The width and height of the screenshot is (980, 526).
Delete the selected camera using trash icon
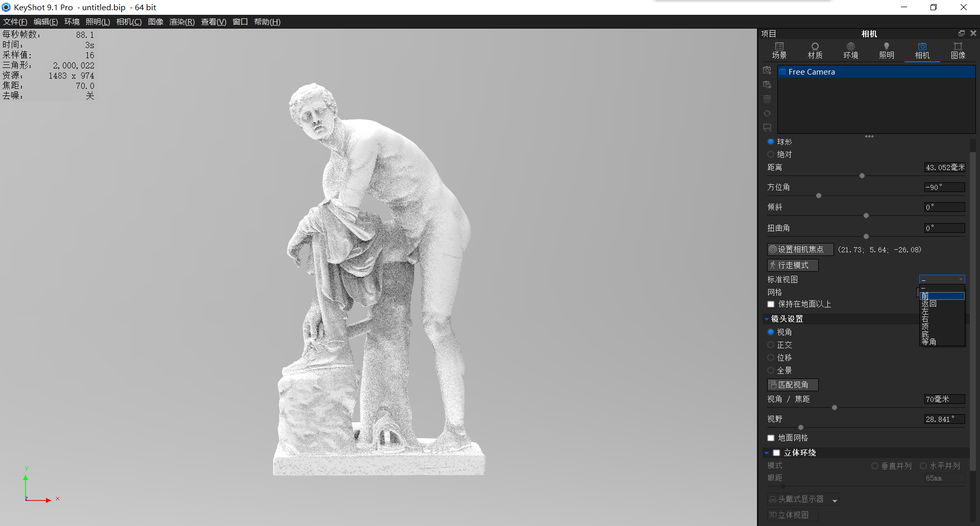click(768, 99)
